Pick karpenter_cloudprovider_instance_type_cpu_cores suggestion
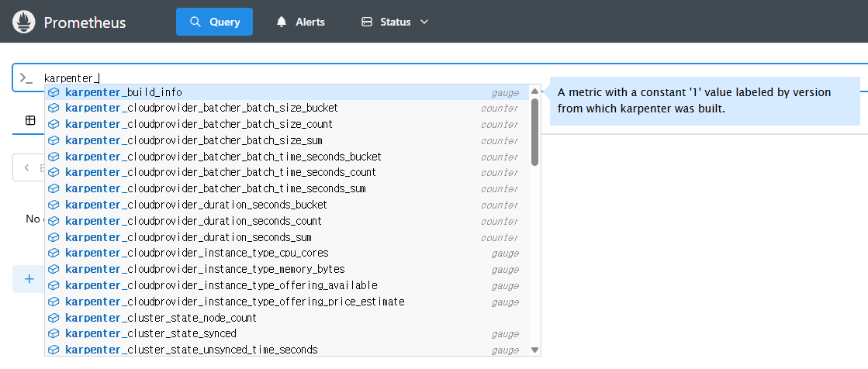The image size is (868, 369). pos(196,253)
